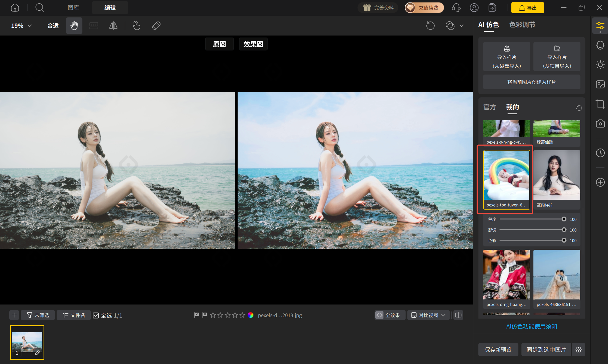Open the adjustment sliders panel icon
Screen dimensions: 608x364
point(600,26)
